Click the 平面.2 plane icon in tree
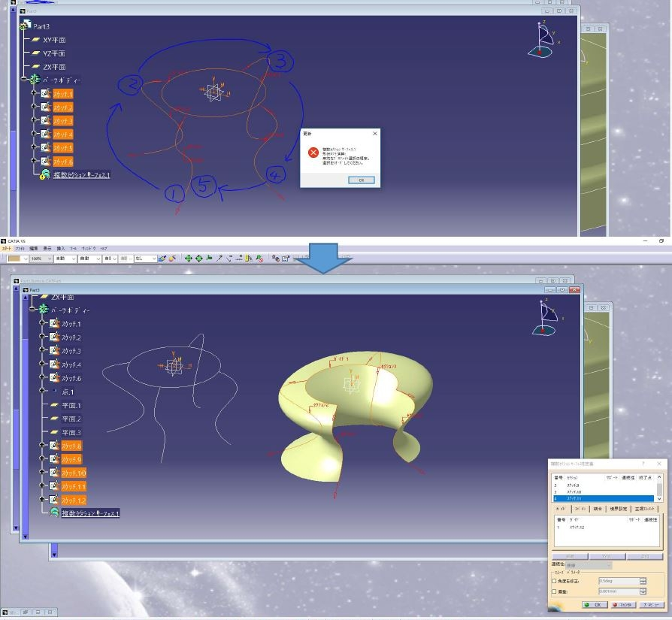This screenshot has width=672, height=620. [x=54, y=418]
